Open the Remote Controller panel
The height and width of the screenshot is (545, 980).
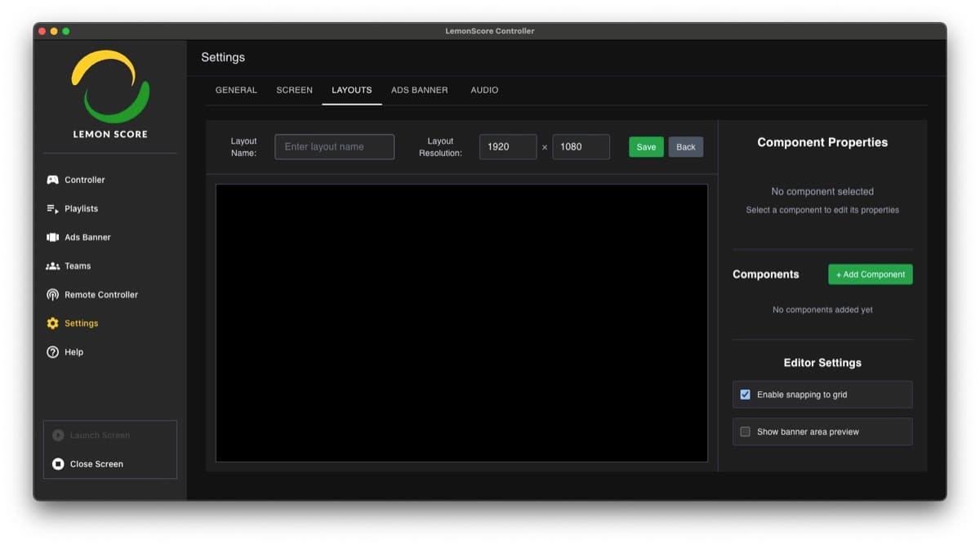pos(51,294)
